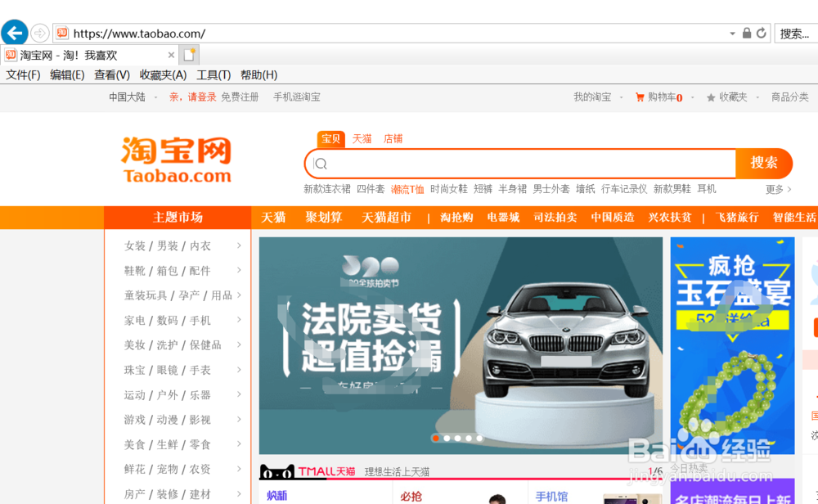This screenshot has height=504, width=818.
Task: Click the shopping cart icon
Action: point(640,97)
